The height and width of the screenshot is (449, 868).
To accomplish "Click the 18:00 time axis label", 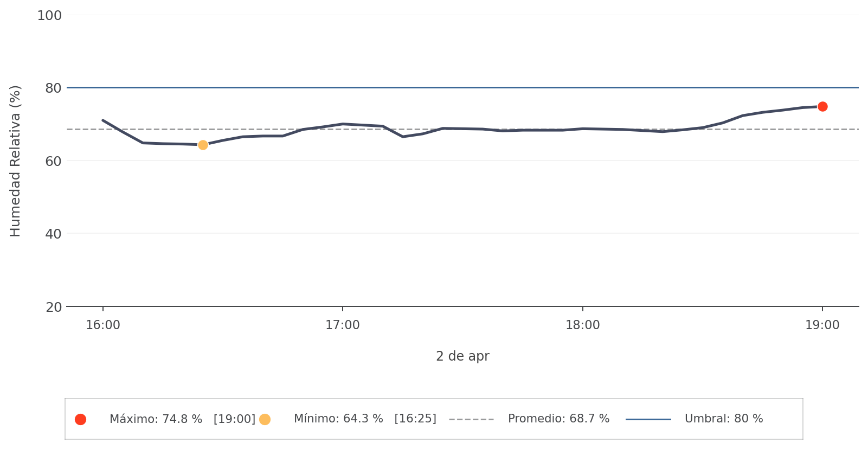I will [x=583, y=325].
